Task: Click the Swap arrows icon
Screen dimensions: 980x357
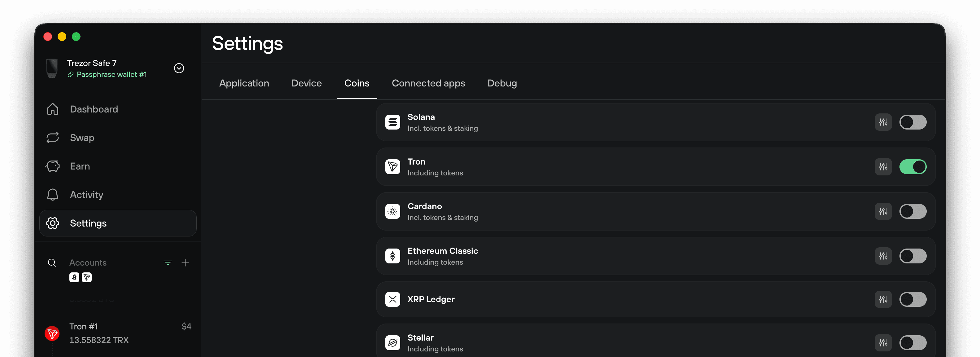Action: point(53,137)
